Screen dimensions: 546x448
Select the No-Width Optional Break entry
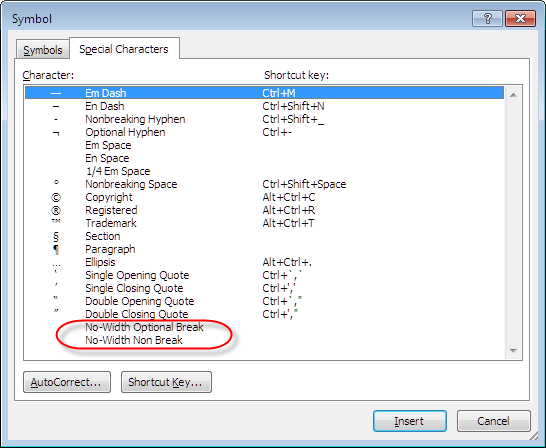coord(264,327)
